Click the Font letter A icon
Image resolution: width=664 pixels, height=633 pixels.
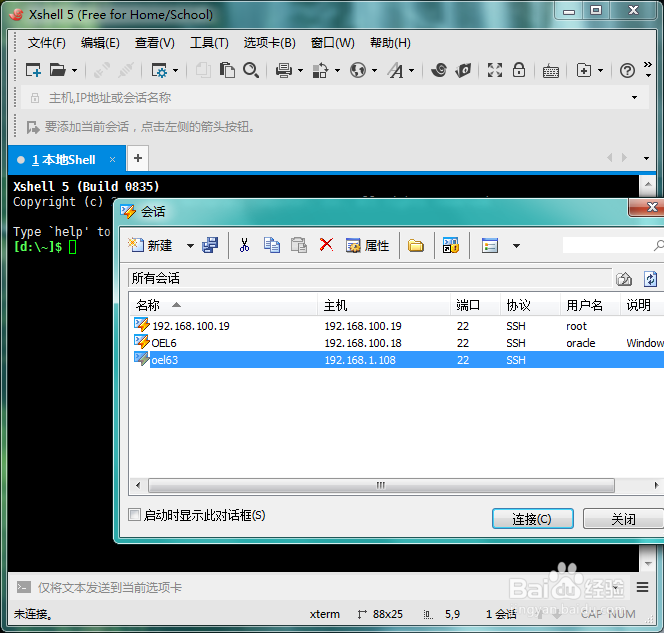(x=396, y=70)
